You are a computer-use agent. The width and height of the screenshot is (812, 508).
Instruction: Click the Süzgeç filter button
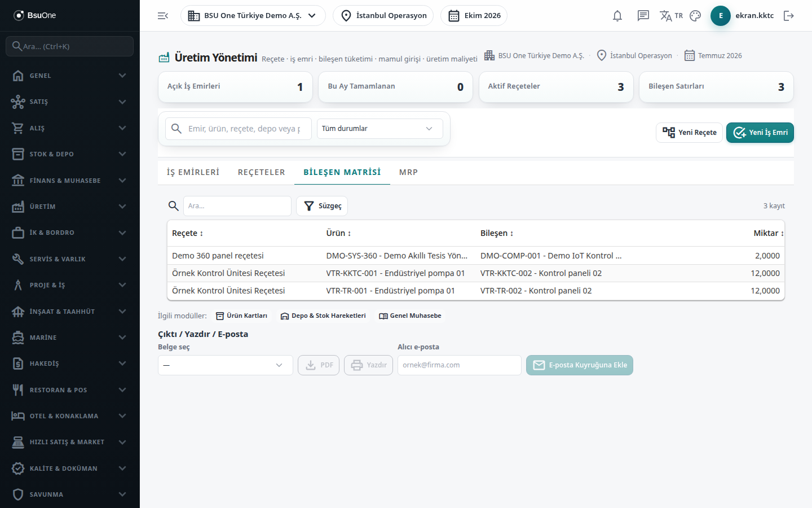[x=322, y=206]
